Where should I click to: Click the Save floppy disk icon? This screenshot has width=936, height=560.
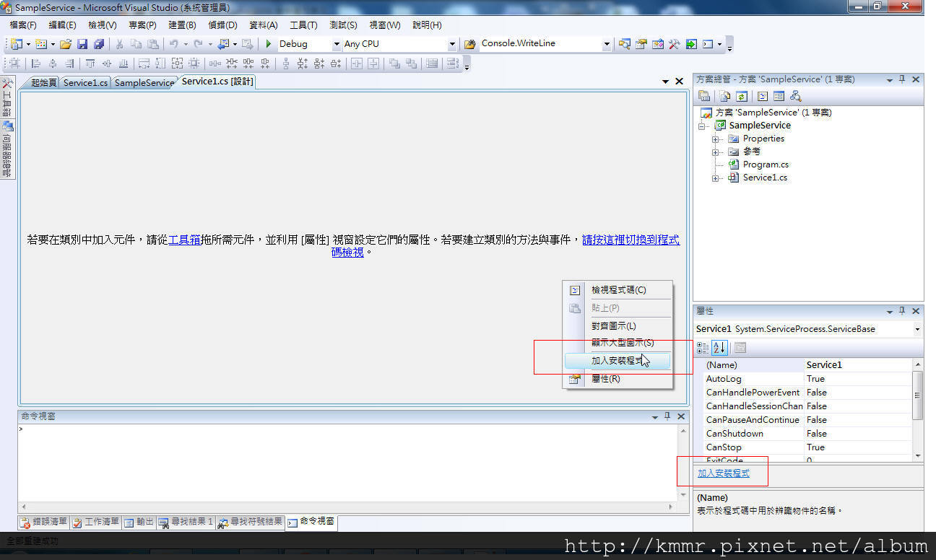82,44
